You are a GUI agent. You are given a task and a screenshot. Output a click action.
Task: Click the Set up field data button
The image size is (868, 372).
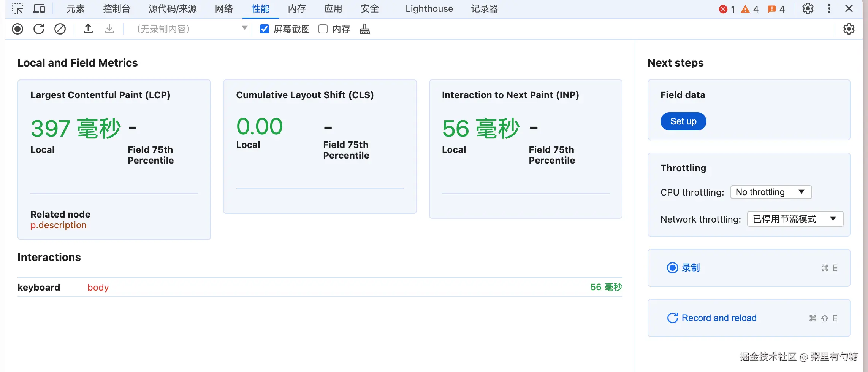(x=683, y=121)
